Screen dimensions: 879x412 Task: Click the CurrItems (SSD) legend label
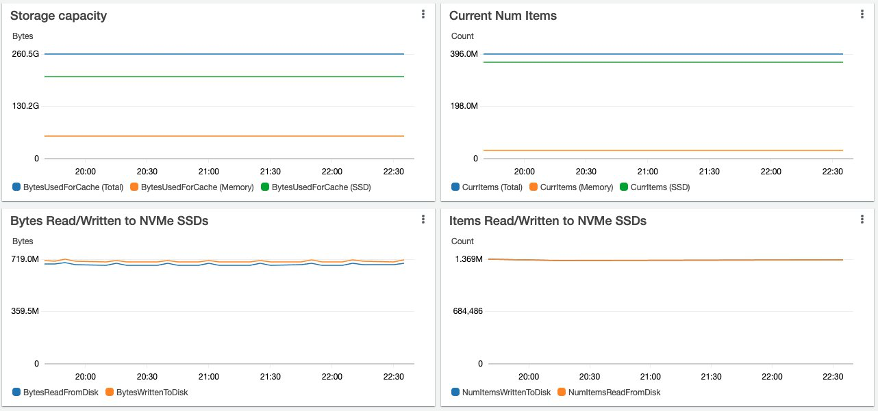660,187
